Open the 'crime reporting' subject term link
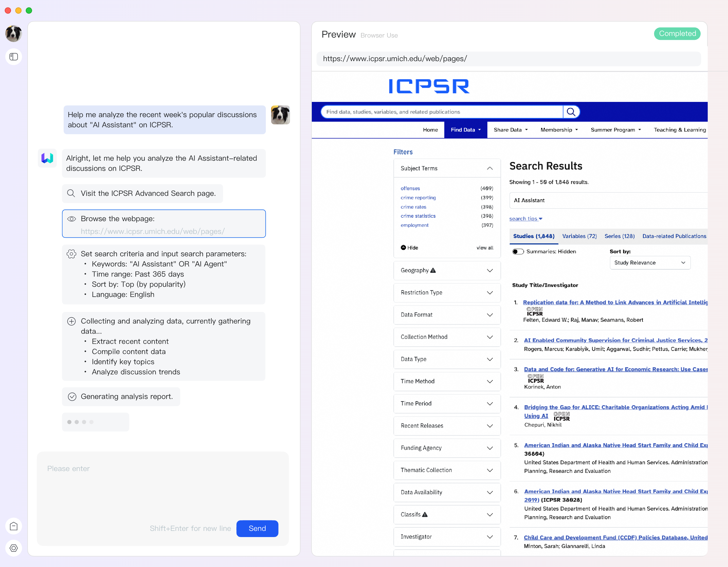Screen dimensions: 728x567 [418, 198]
